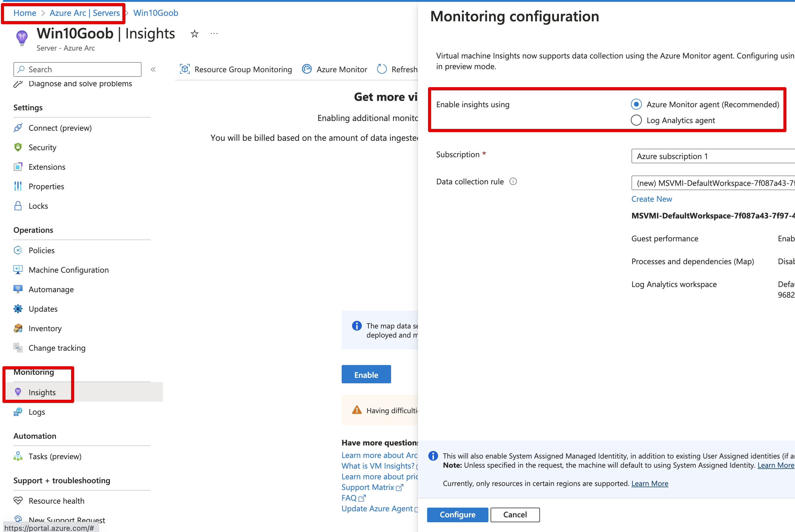Choose the Log Analytics agent option
The image size is (795, 532).
tap(636, 120)
